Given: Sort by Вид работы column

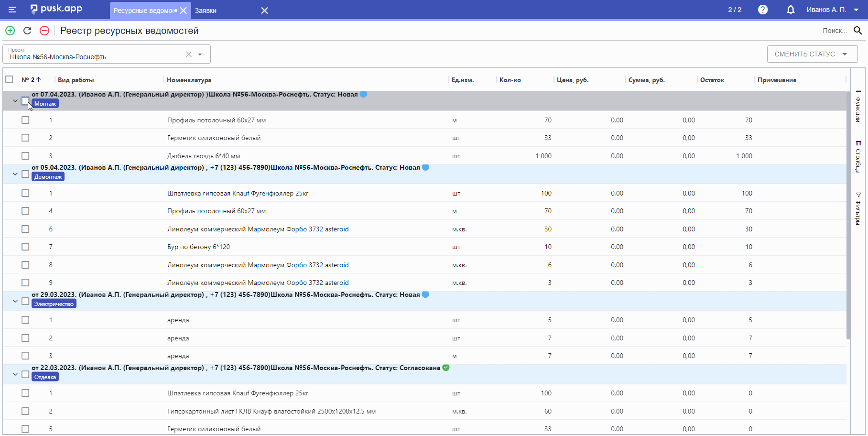Looking at the screenshot, I should (76, 80).
